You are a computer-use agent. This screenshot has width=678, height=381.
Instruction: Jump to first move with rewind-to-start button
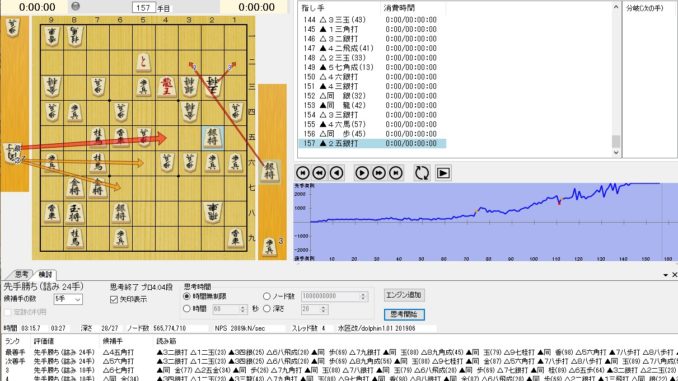[303, 173]
